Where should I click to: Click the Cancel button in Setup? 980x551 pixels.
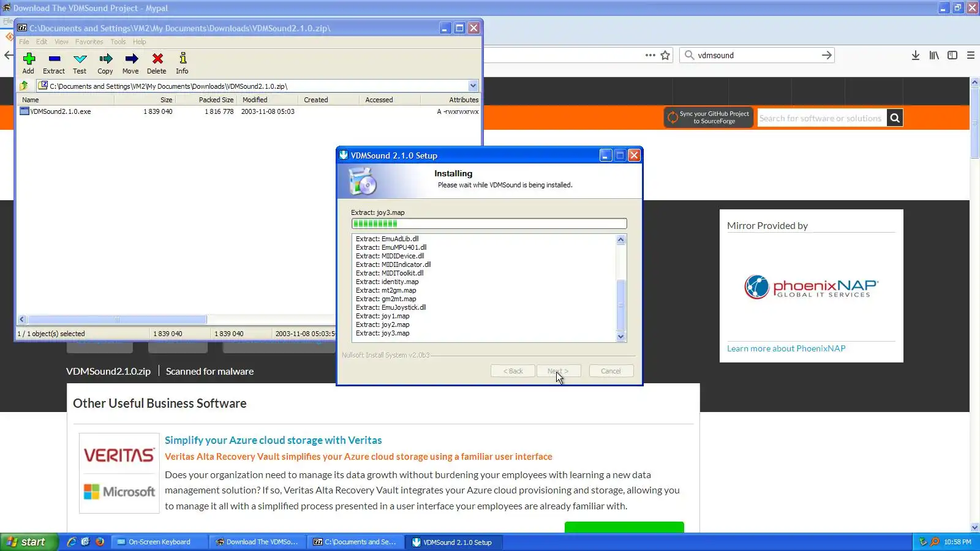(x=611, y=371)
